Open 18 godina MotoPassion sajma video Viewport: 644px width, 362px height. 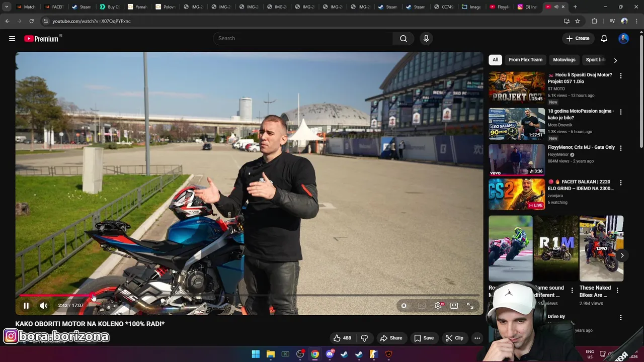pyautogui.click(x=581, y=114)
